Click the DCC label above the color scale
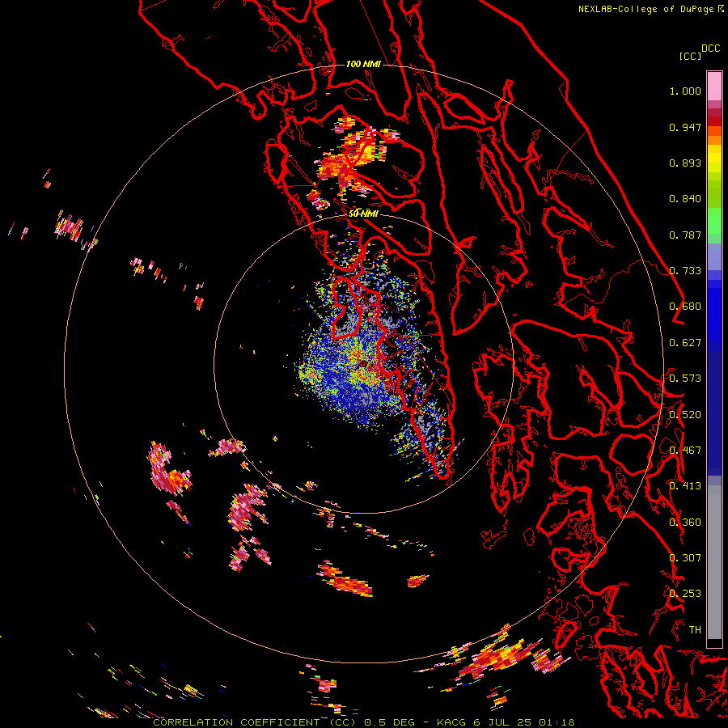Screen dimensions: 728x728 tap(710, 49)
